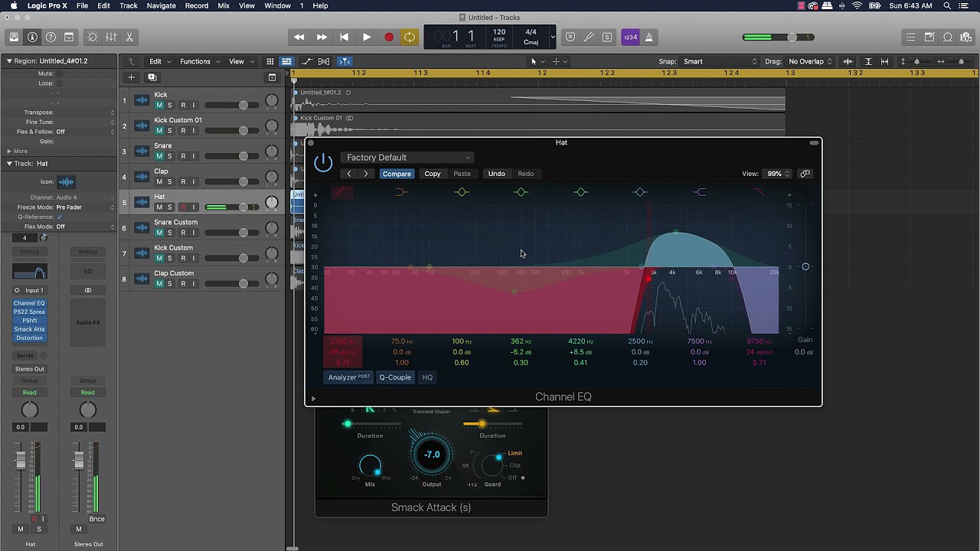
Task: Open Freeze Mode Pre Fader dropdown
Action: [x=84, y=207]
